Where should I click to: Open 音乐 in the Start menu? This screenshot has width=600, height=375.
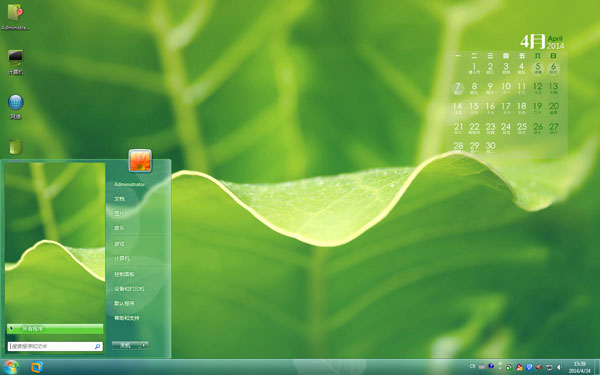pyautogui.click(x=119, y=228)
